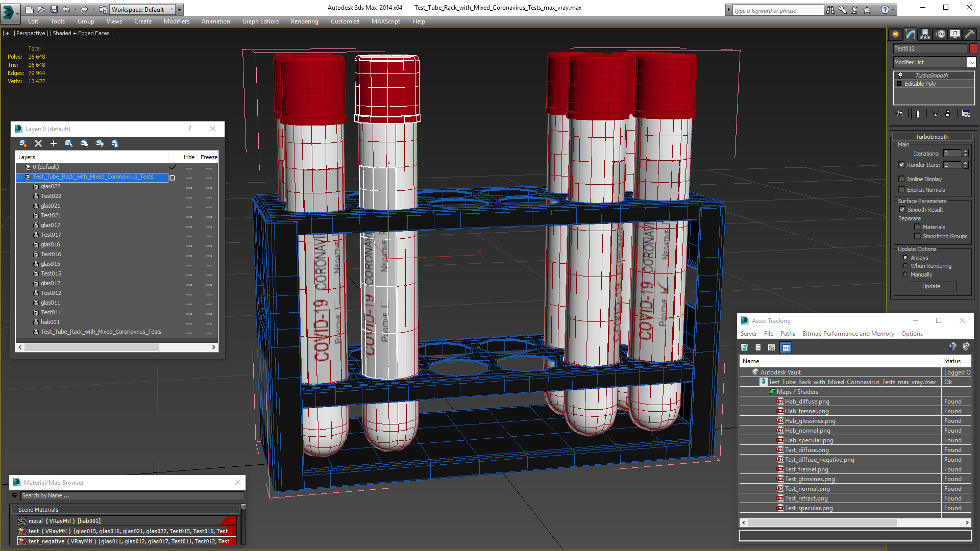Open quick access toolbar customize arrow

pyautogui.click(x=179, y=9)
